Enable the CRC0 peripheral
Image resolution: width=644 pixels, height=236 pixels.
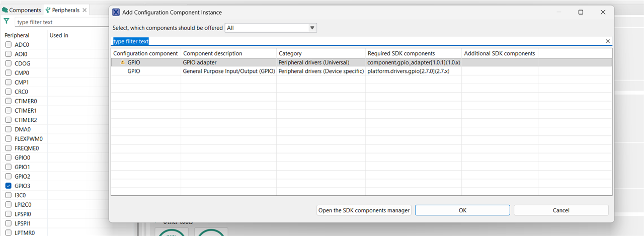pos(8,92)
